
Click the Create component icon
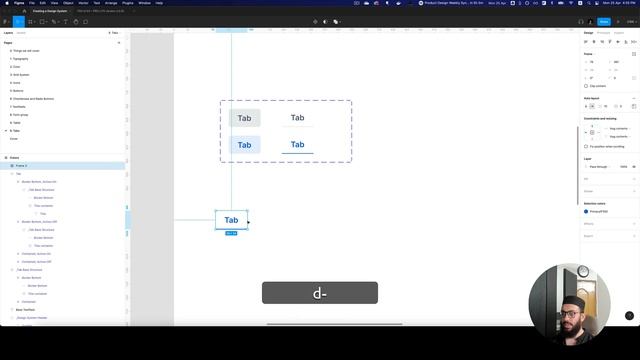(x=315, y=22)
